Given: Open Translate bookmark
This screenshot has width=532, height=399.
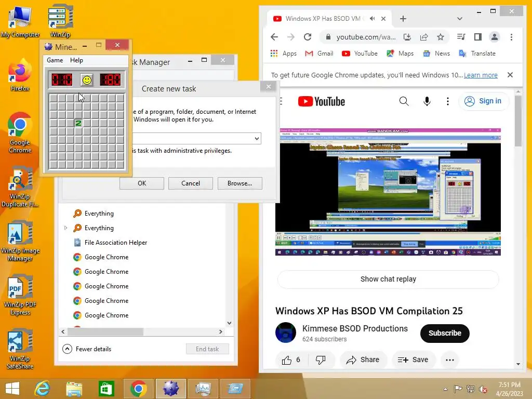Looking at the screenshot, I should pos(477,54).
